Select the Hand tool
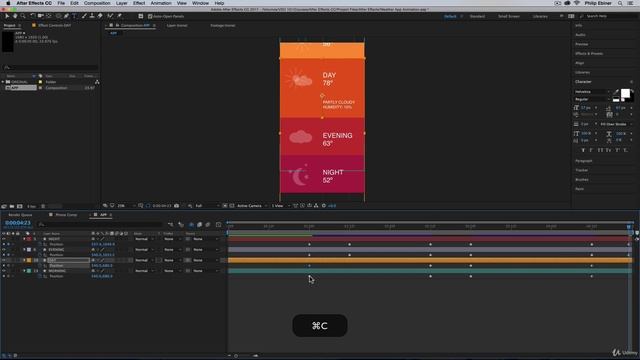The image size is (640, 360). (x=15, y=16)
